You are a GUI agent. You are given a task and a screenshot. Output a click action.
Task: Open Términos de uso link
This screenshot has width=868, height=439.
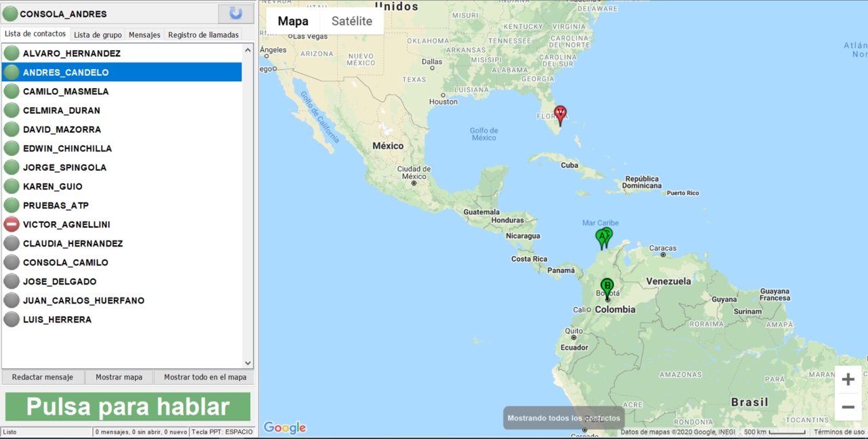(x=840, y=432)
